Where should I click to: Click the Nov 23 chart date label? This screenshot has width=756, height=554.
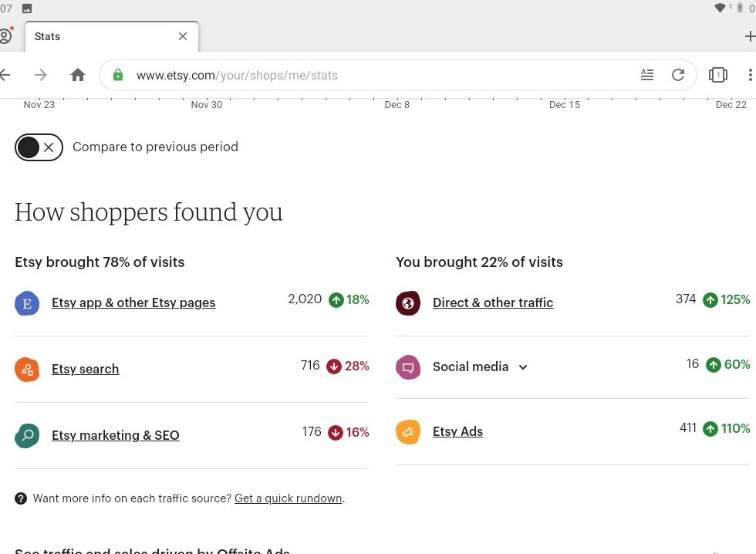[x=39, y=105]
